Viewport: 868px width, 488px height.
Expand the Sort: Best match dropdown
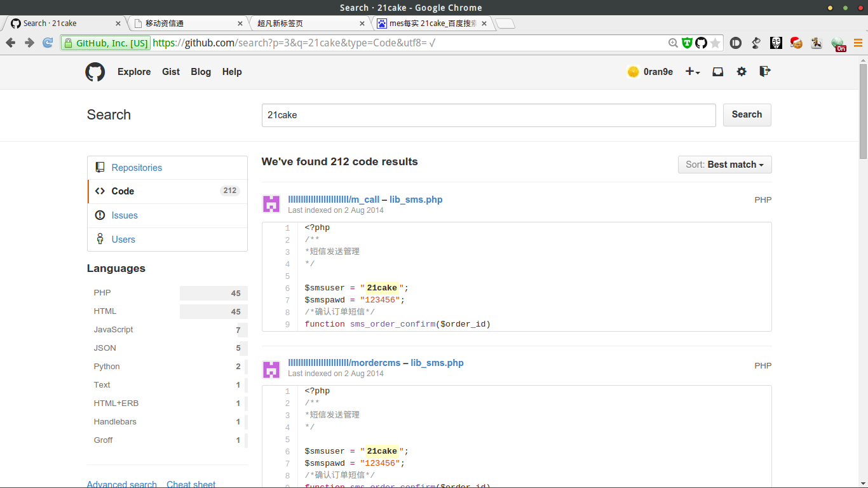pyautogui.click(x=724, y=165)
